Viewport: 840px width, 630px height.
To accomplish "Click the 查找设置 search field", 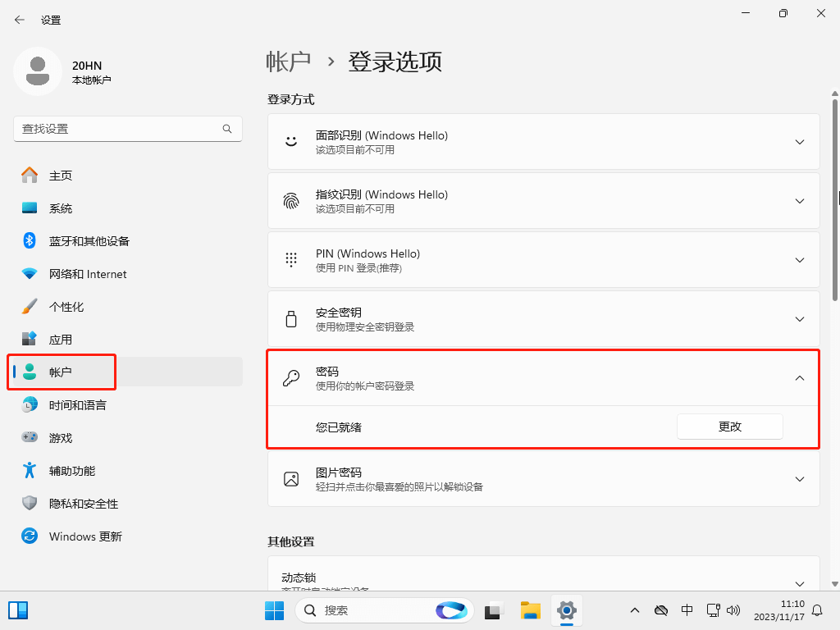I will [x=127, y=129].
